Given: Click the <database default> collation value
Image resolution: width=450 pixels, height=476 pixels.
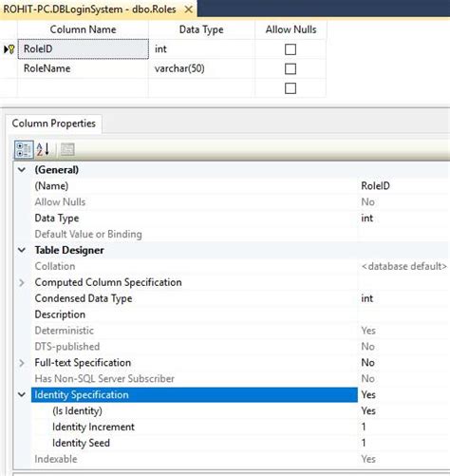Looking at the screenshot, I should [404, 266].
